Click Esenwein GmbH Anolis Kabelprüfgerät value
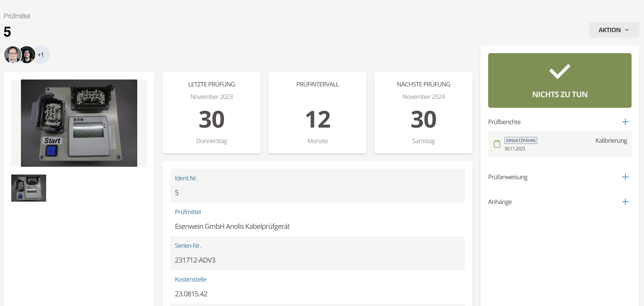 (232, 226)
